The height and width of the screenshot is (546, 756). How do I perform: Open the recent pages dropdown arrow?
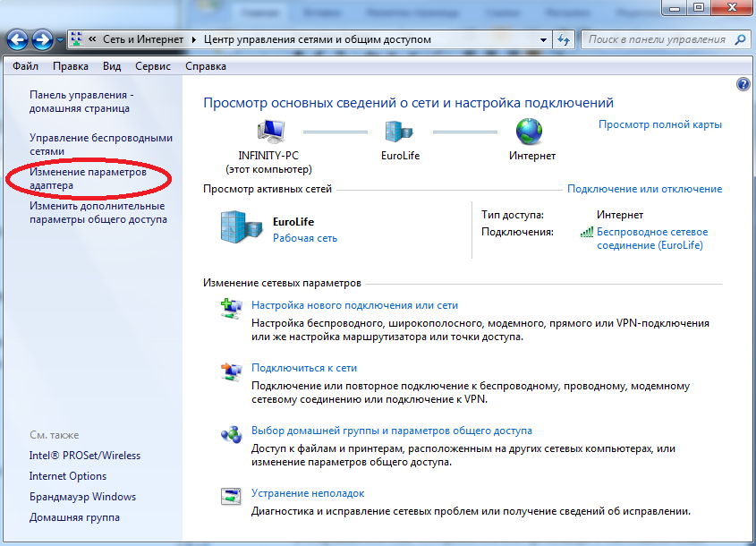(60, 40)
